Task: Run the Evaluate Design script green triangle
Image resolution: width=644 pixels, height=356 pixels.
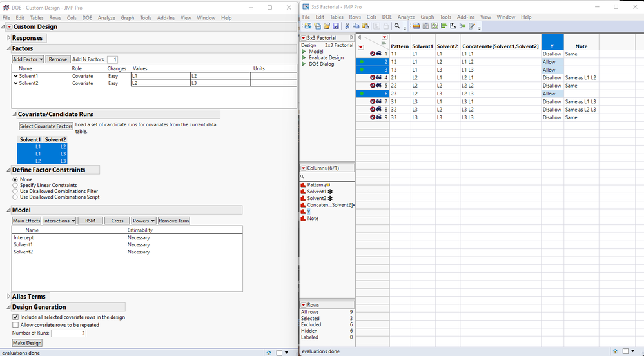Action: [304, 57]
